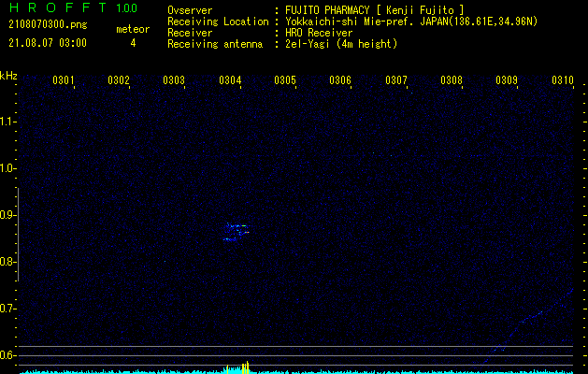Screen dimensions: 588x374
Task: Click the Receiving antenna label
Action: [215, 44]
